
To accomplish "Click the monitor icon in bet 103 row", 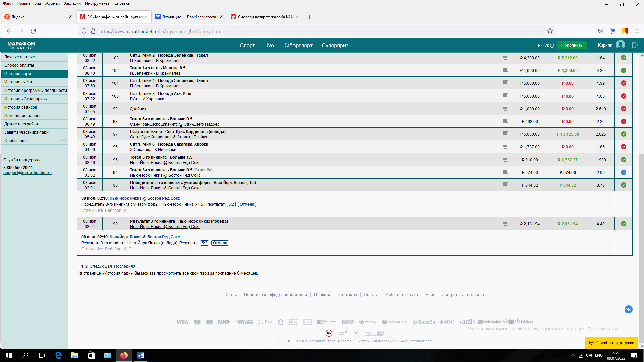I will point(505,57).
